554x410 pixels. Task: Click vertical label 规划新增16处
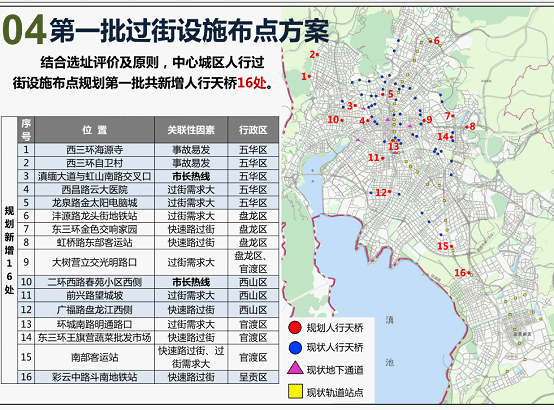click(x=9, y=250)
